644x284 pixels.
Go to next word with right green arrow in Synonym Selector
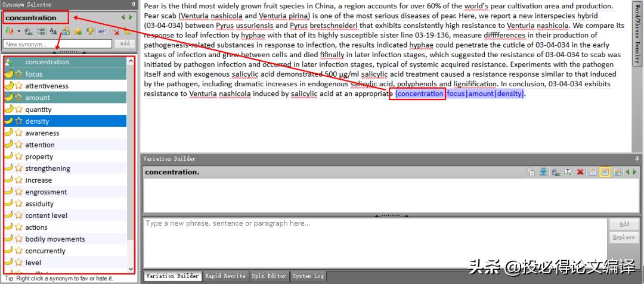click(131, 17)
